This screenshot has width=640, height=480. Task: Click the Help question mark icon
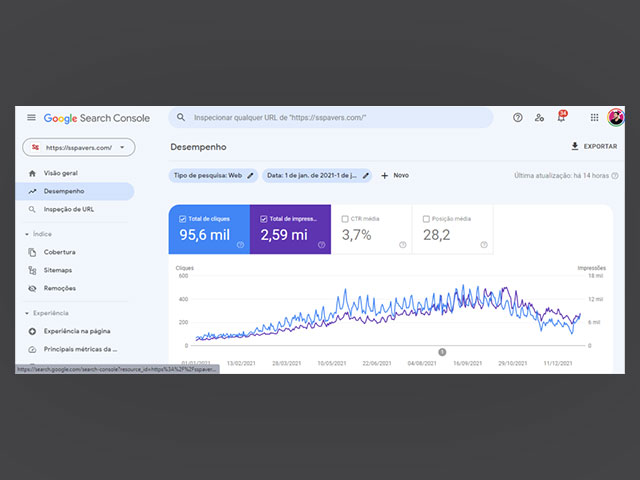518,118
